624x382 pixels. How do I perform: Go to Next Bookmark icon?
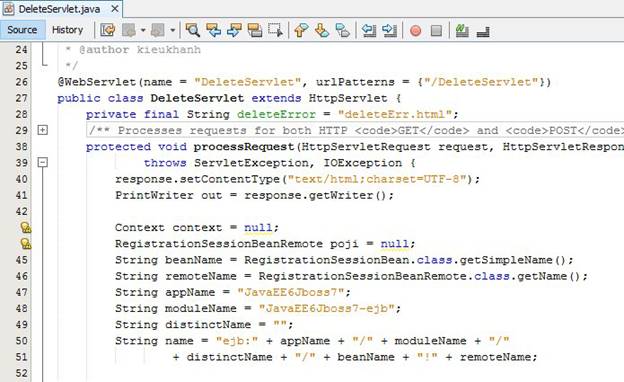coord(322,30)
